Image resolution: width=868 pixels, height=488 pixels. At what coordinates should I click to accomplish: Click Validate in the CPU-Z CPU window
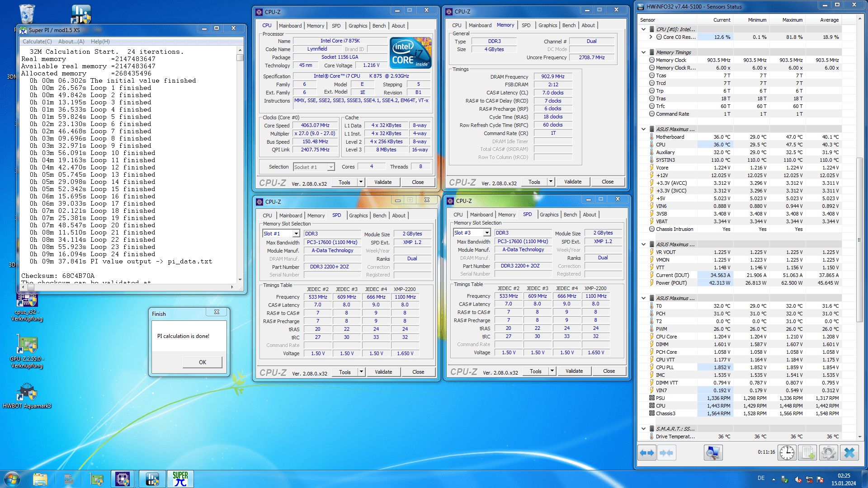pyautogui.click(x=383, y=182)
